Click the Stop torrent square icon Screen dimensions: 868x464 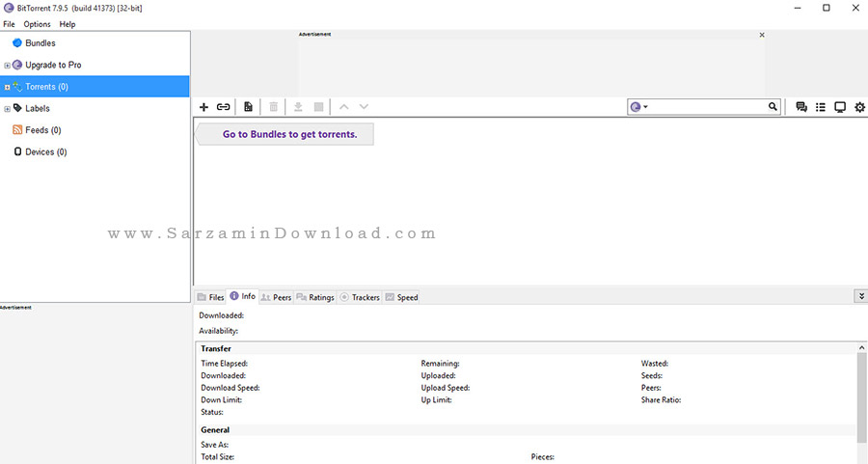pos(318,107)
